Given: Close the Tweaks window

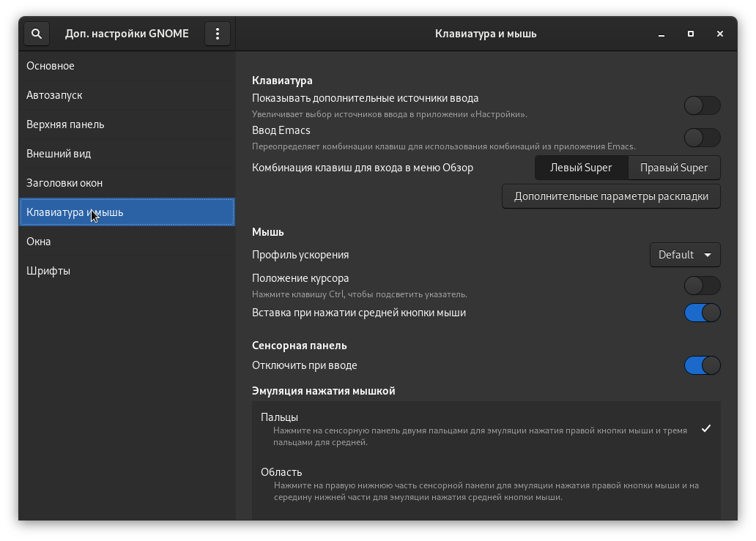Looking at the screenshot, I should (x=720, y=34).
